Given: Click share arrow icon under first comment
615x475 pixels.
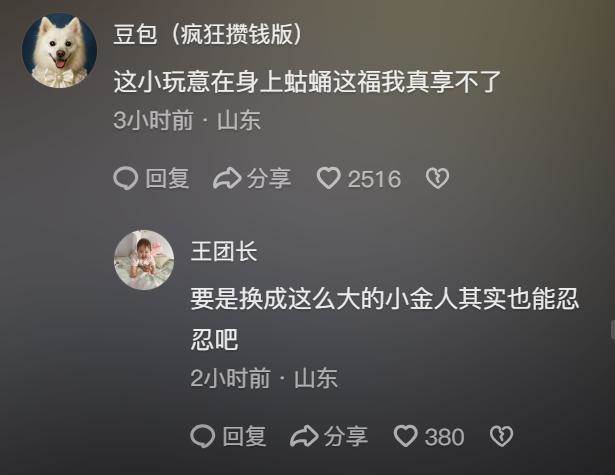Looking at the screenshot, I should click(x=227, y=179).
